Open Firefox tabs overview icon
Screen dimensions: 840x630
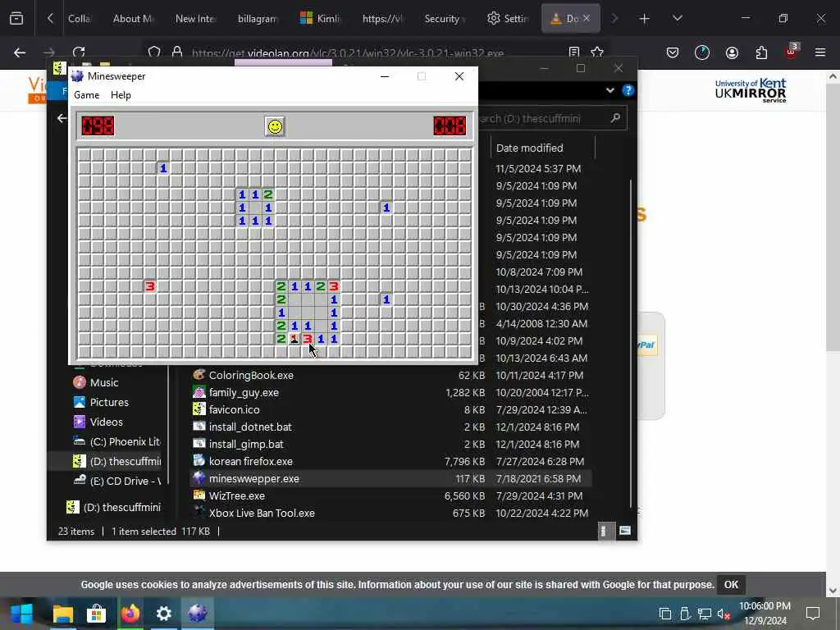pyautogui.click(x=16, y=19)
